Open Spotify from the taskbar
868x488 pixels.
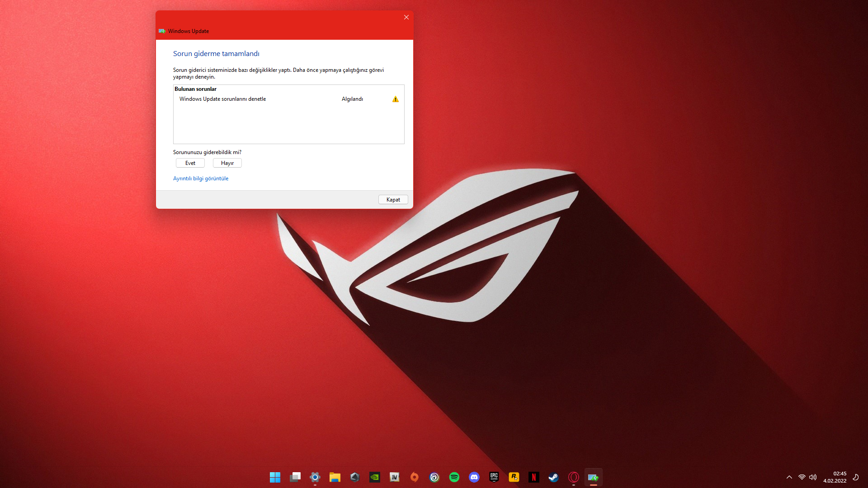coord(454,477)
